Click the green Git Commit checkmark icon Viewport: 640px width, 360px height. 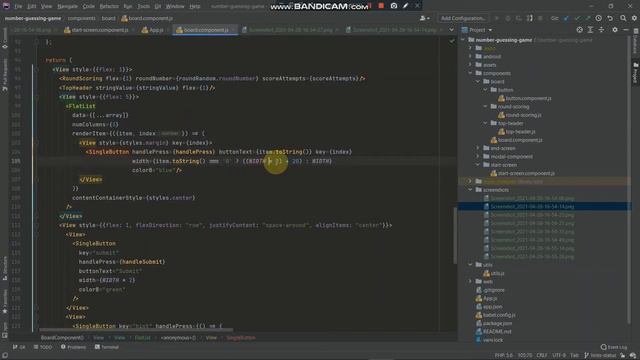point(577,18)
